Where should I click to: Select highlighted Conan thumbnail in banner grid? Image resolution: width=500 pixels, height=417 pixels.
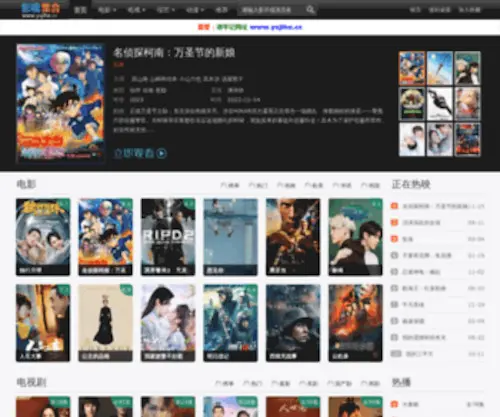tap(412, 68)
